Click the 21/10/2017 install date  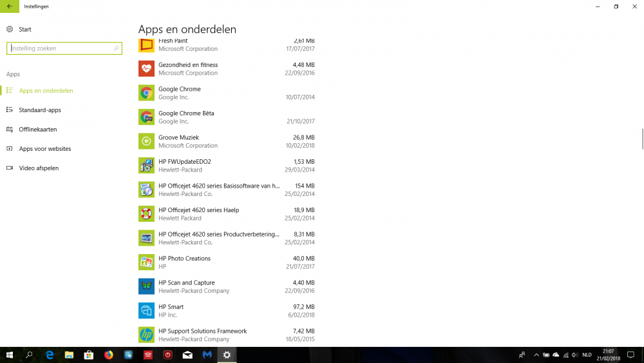(301, 121)
